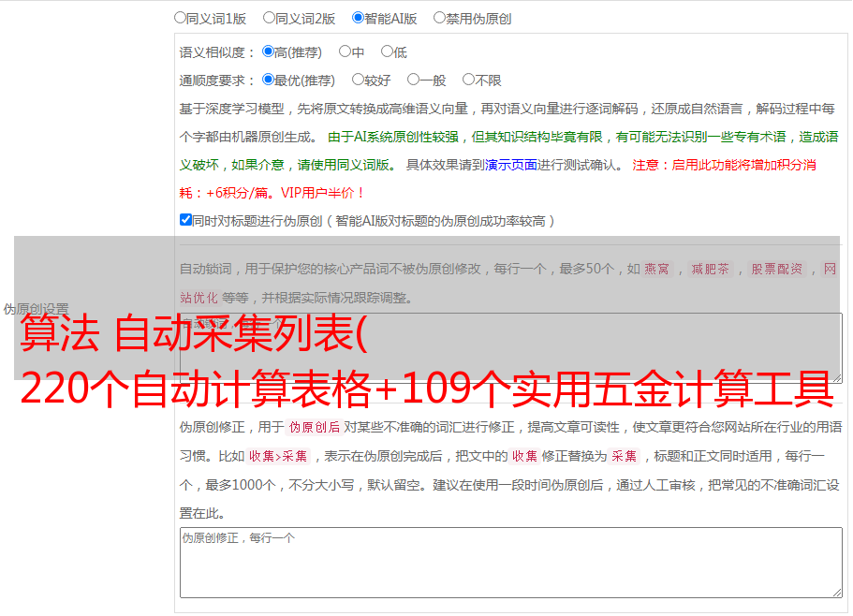This screenshot has width=853, height=616.
Task: Click the 伪原创后 highlighted tag
Action: pyautogui.click(x=315, y=427)
